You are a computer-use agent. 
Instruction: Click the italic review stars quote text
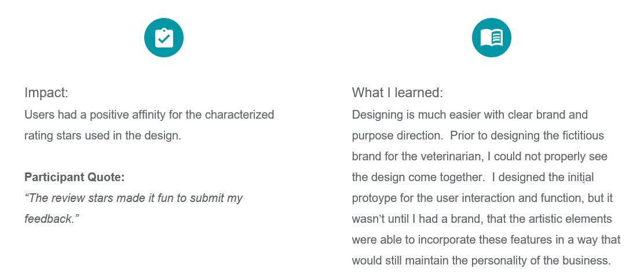133,208
